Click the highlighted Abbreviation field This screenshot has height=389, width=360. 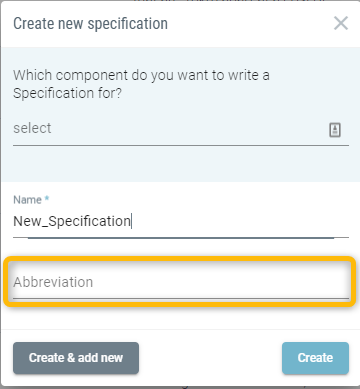[180, 282]
